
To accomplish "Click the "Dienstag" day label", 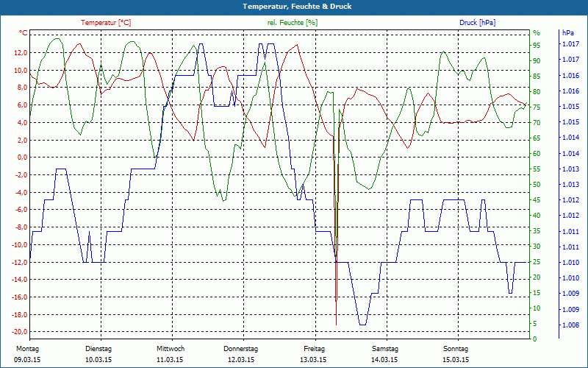I will [x=98, y=349].
